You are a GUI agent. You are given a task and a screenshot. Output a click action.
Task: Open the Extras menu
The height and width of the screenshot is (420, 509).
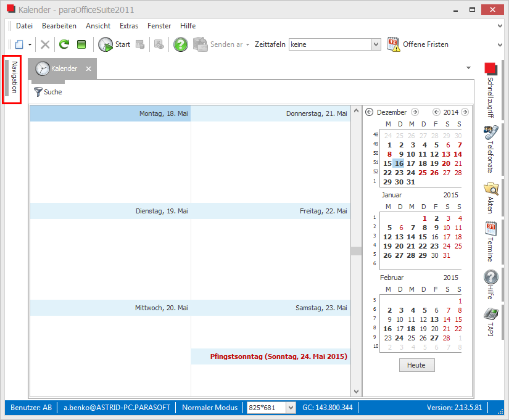[129, 26]
